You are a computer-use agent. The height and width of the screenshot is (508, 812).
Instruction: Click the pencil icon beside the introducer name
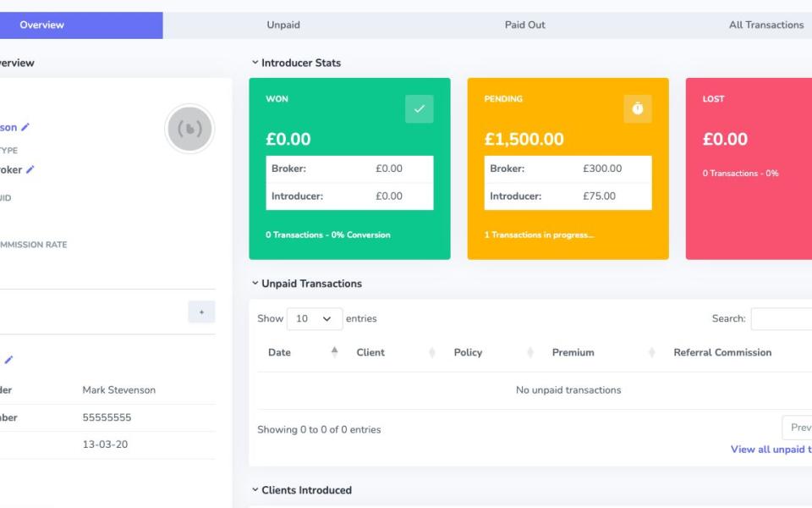click(25, 128)
